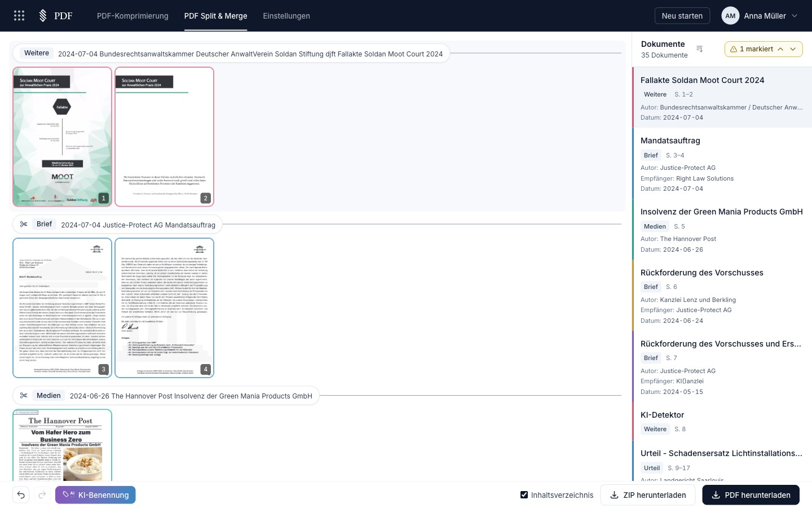The width and height of the screenshot is (812, 508).
Task: Click the page 2 number badge
Action: point(205,198)
